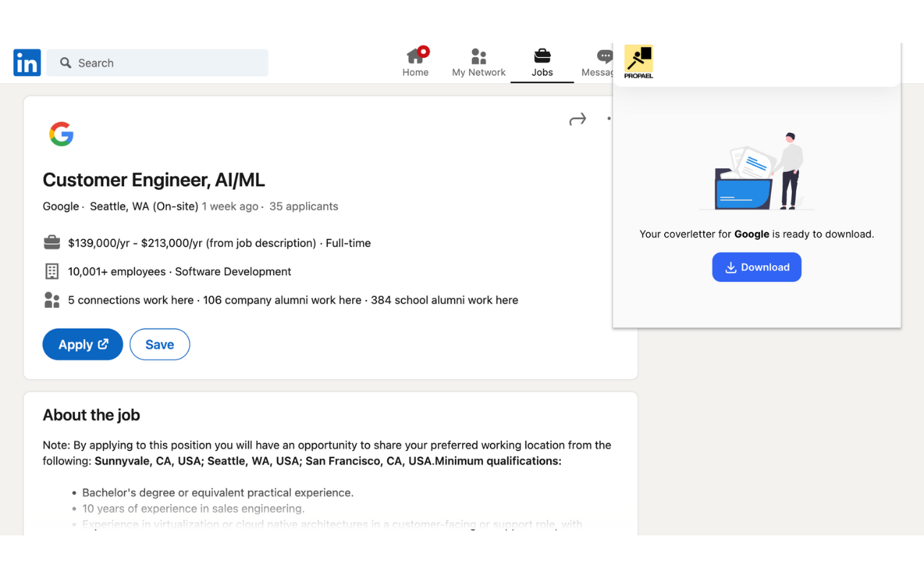Click the Google company name link

tap(61, 207)
